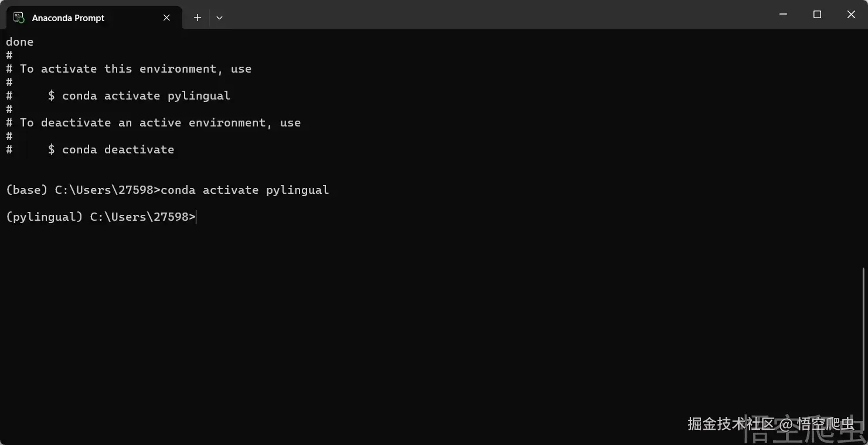The height and width of the screenshot is (445, 868).
Task: Click the '$ conda deactivate' line
Action: point(111,150)
